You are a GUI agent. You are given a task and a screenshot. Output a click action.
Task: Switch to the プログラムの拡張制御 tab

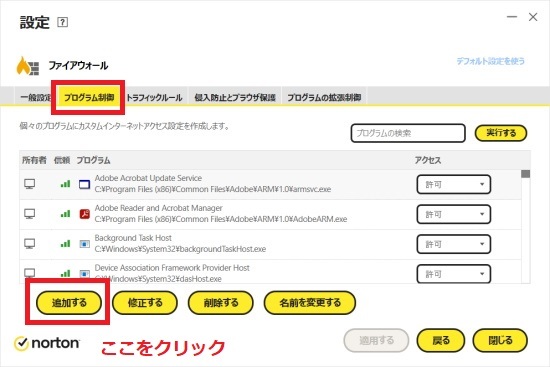coord(324,97)
